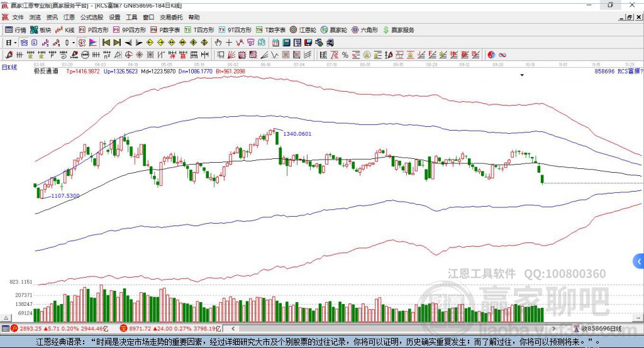Expand the blue side-panel chevron tab

[639, 261]
